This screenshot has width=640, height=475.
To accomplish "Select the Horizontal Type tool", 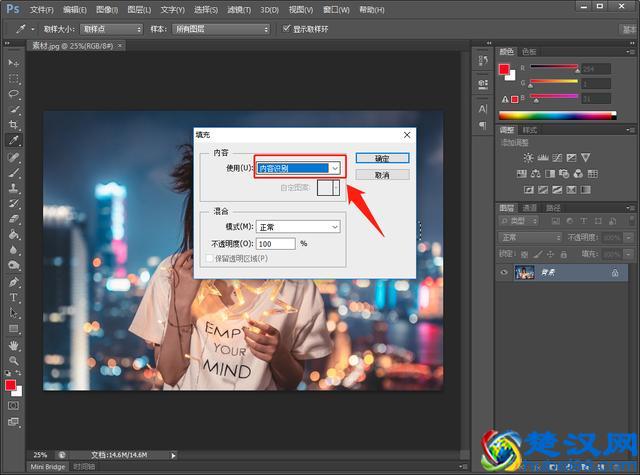I will tap(14, 297).
